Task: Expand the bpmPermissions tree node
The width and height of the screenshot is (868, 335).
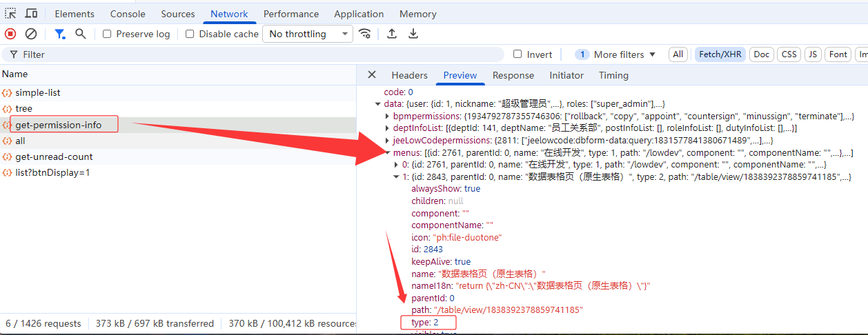Action: coord(387,116)
